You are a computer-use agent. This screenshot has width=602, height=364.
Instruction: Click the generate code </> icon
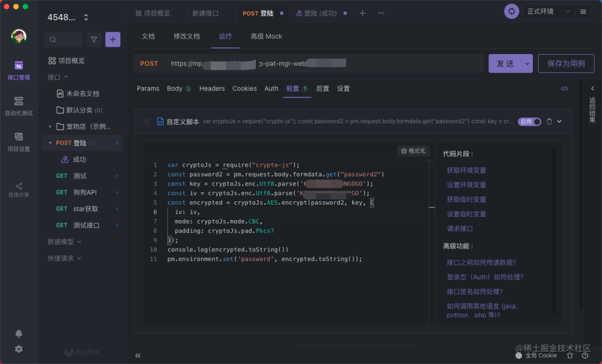564,89
